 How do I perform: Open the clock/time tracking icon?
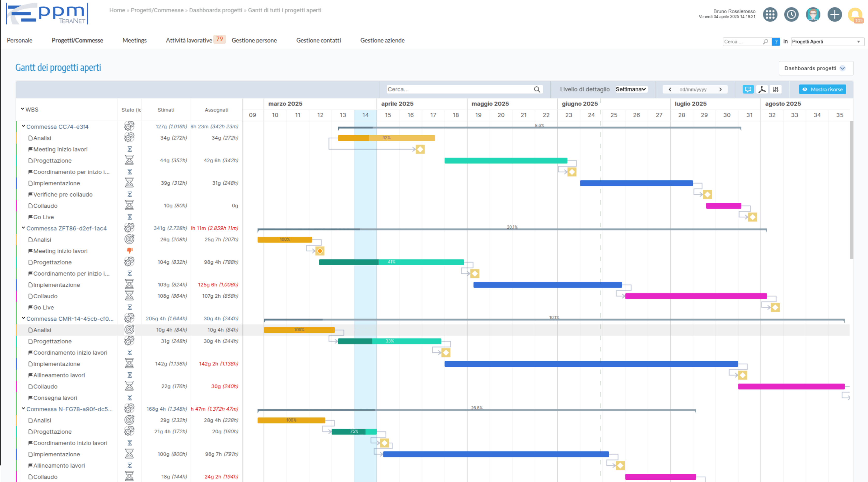coord(791,14)
